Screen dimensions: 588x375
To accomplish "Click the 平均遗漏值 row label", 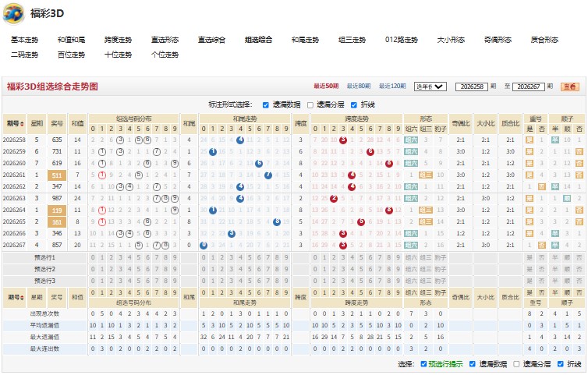I will [44, 326].
